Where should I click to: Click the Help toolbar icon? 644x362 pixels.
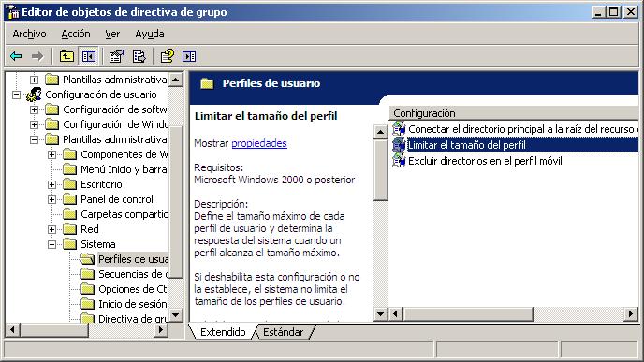pos(168,56)
